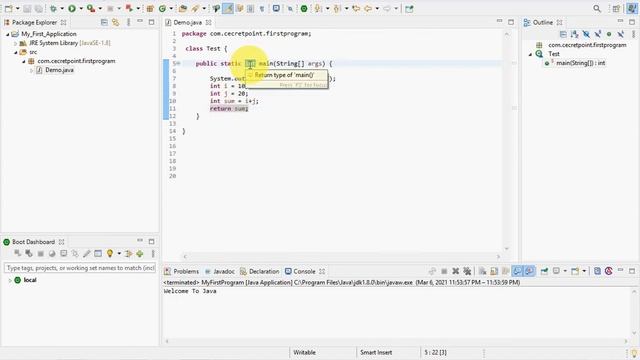Click the New Java Class green icon
Viewport: 640px width, 360px height.
[x=162, y=8]
